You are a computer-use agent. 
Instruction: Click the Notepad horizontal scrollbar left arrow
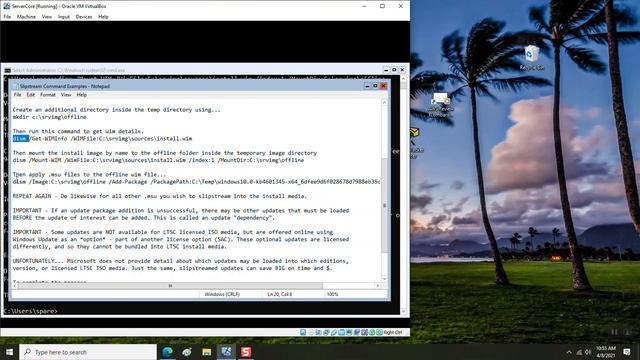(15, 286)
